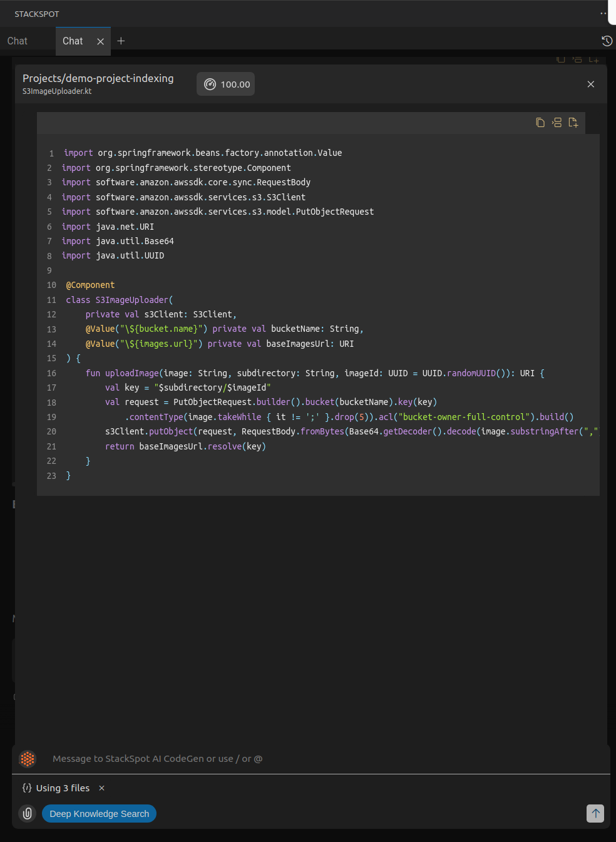
Task: Click the 'Using 3 files' label
Action: pyautogui.click(x=63, y=788)
